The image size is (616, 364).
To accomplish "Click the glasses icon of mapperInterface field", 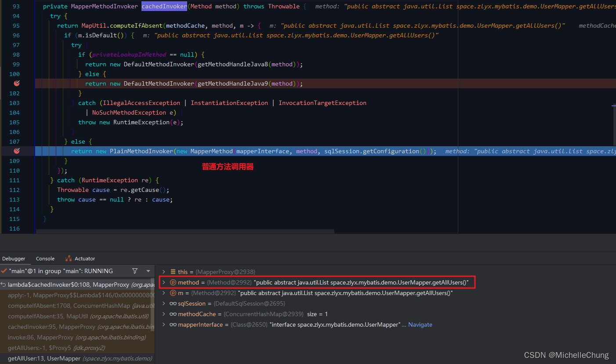I will point(173,324).
